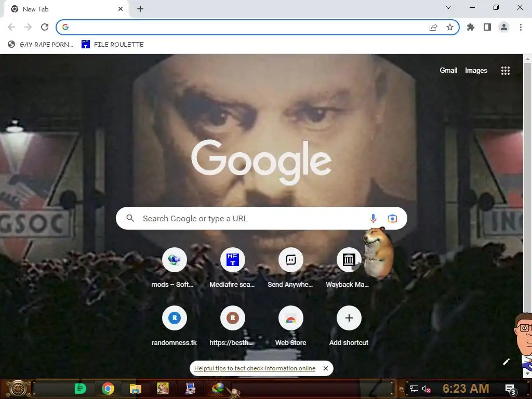Open the notification center with 3 alerts
The image size is (532, 399).
coord(510,390)
